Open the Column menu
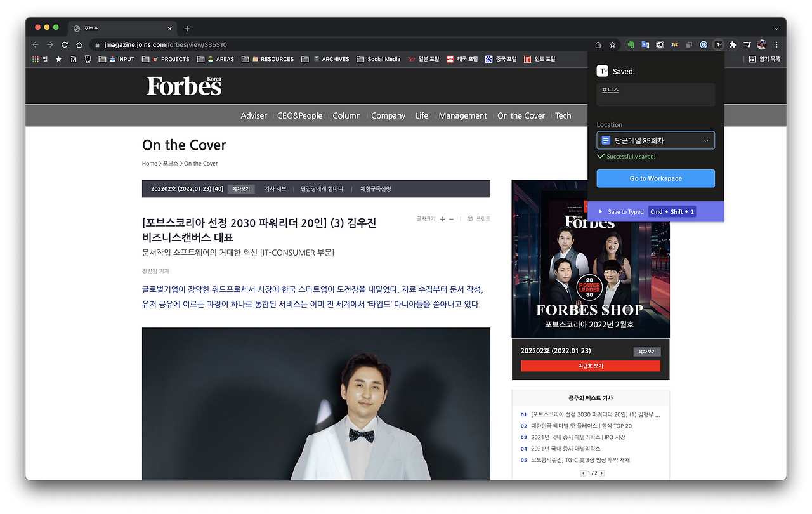 pyautogui.click(x=346, y=115)
